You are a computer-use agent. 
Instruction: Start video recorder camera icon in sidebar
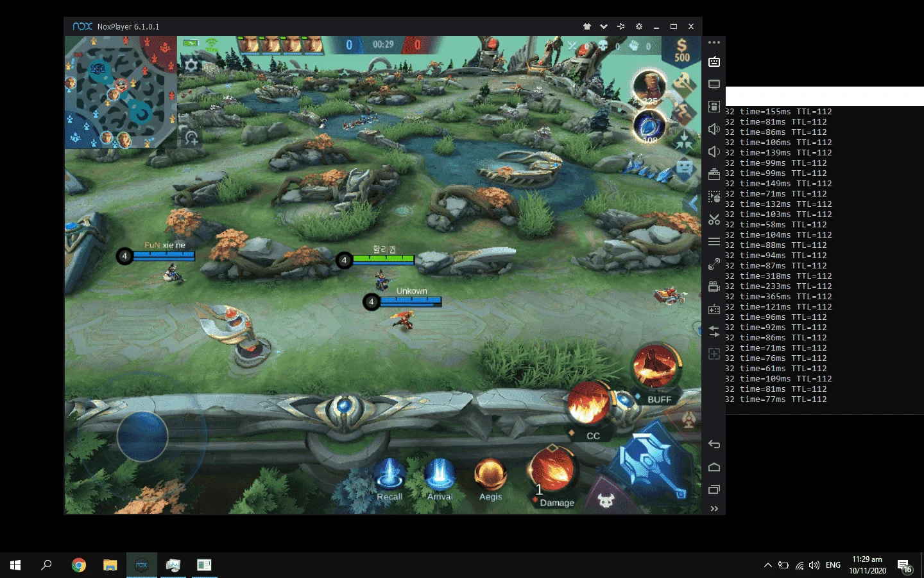click(x=714, y=286)
